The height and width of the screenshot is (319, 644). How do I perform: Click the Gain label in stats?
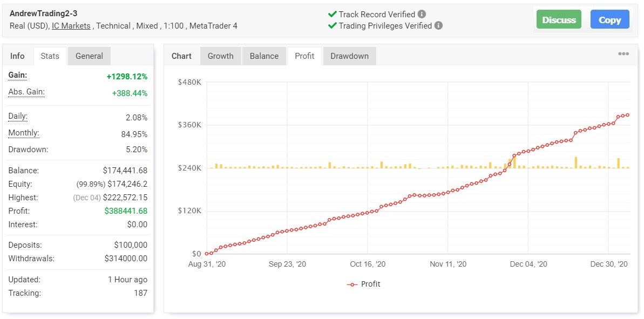(x=18, y=75)
